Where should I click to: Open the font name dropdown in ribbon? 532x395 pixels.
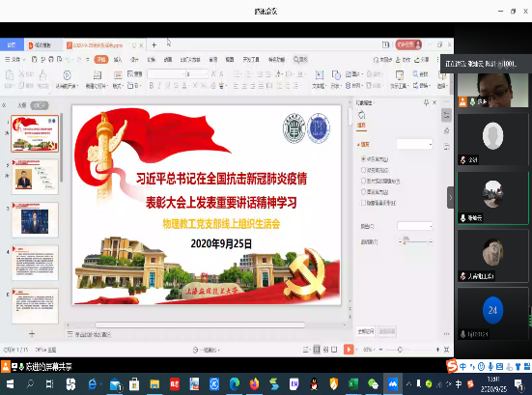(167, 74)
